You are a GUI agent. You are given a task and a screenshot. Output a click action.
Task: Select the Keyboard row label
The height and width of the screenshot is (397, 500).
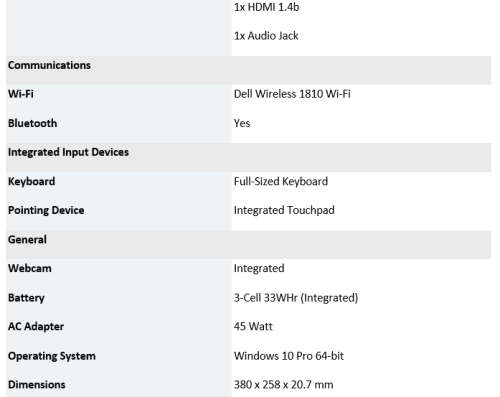pos(31,181)
